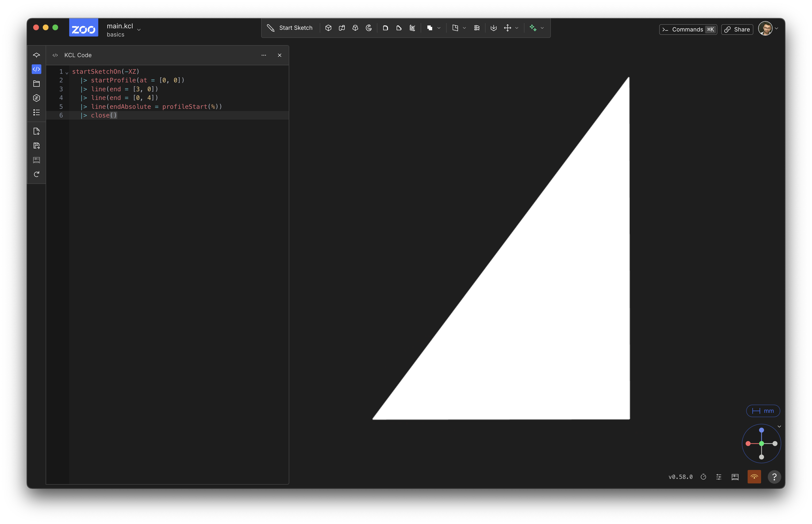Select the Fillet tool icon
Image resolution: width=812 pixels, height=524 pixels.
(x=386, y=28)
